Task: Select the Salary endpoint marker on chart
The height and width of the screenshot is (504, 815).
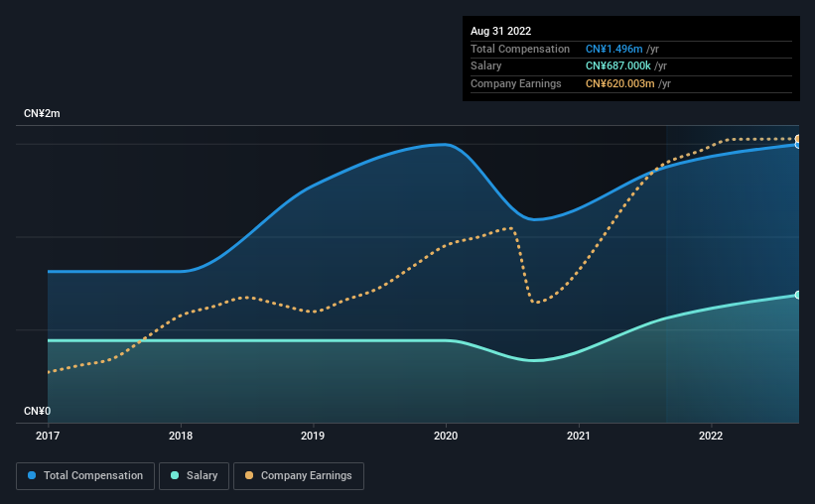Action: coord(797,295)
